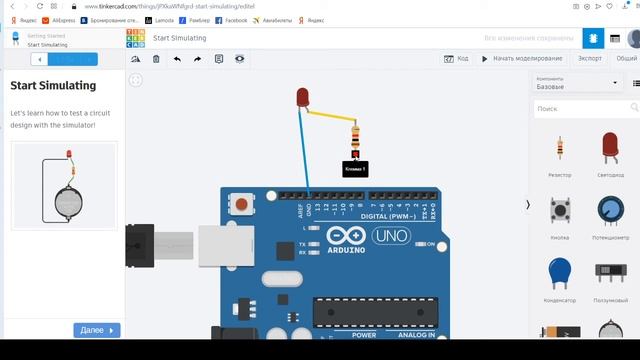The width and height of the screenshot is (640, 360).
Task: Click the Экспорт button
Action: pyautogui.click(x=590, y=59)
